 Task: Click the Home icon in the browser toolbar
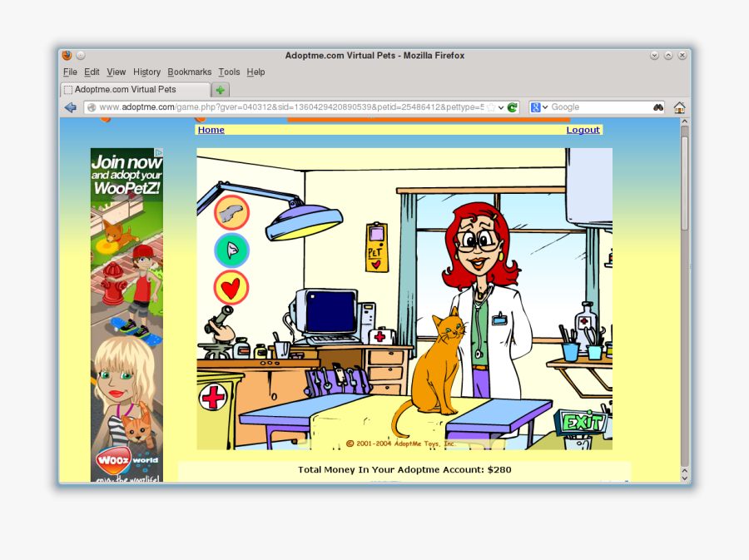pos(679,107)
